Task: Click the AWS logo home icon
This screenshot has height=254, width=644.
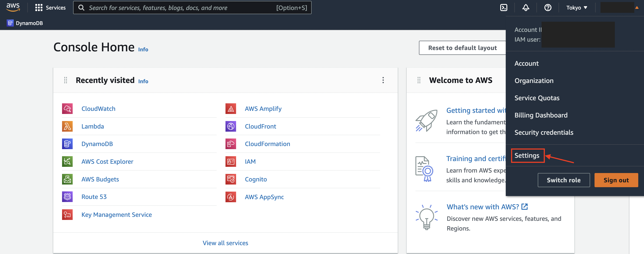Action: 13,8
